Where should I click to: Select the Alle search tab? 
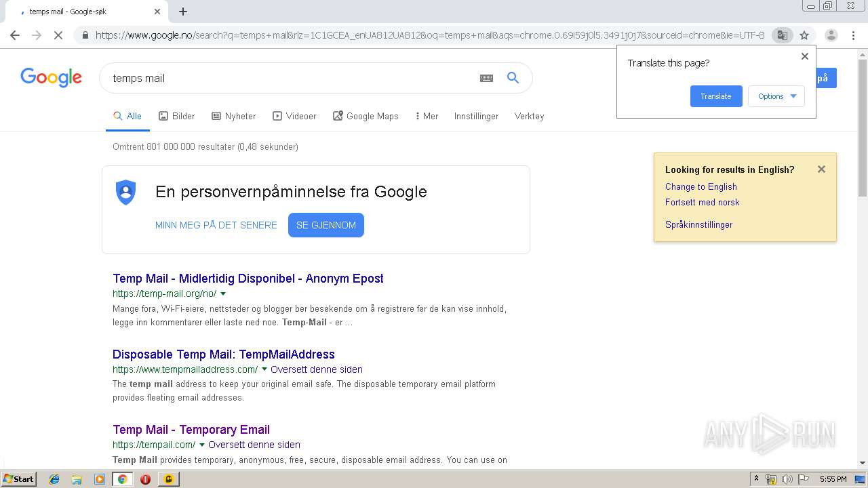[127, 117]
